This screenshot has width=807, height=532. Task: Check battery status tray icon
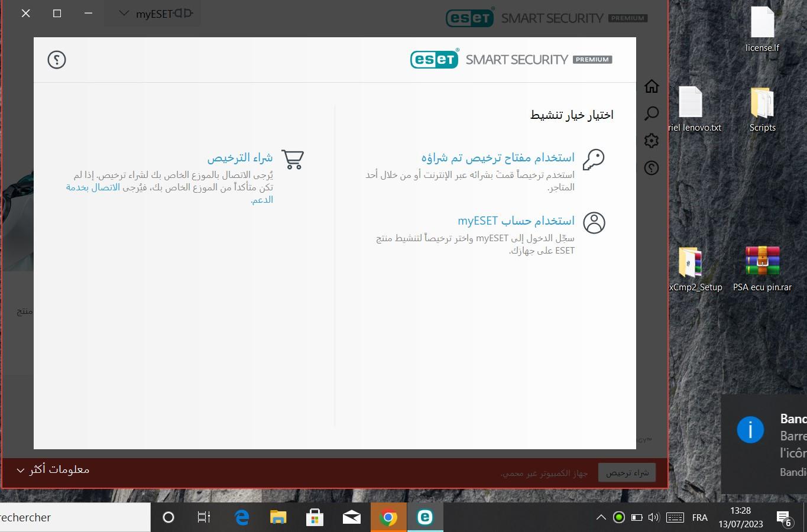(637, 517)
